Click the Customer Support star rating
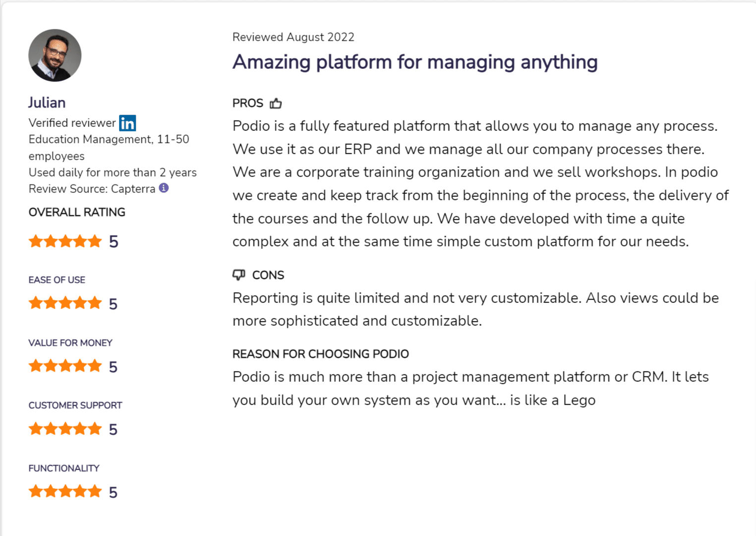 click(x=65, y=428)
